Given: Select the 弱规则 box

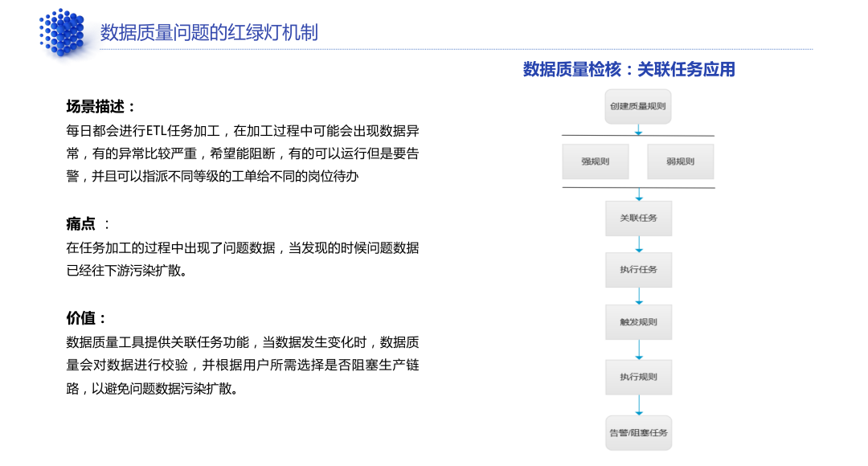Looking at the screenshot, I should tap(680, 161).
